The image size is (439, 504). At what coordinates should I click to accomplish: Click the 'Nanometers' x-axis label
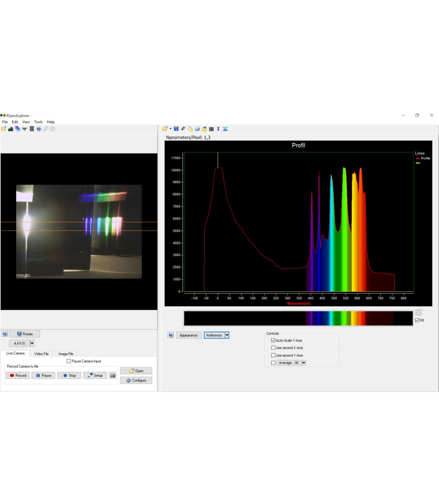click(x=299, y=303)
